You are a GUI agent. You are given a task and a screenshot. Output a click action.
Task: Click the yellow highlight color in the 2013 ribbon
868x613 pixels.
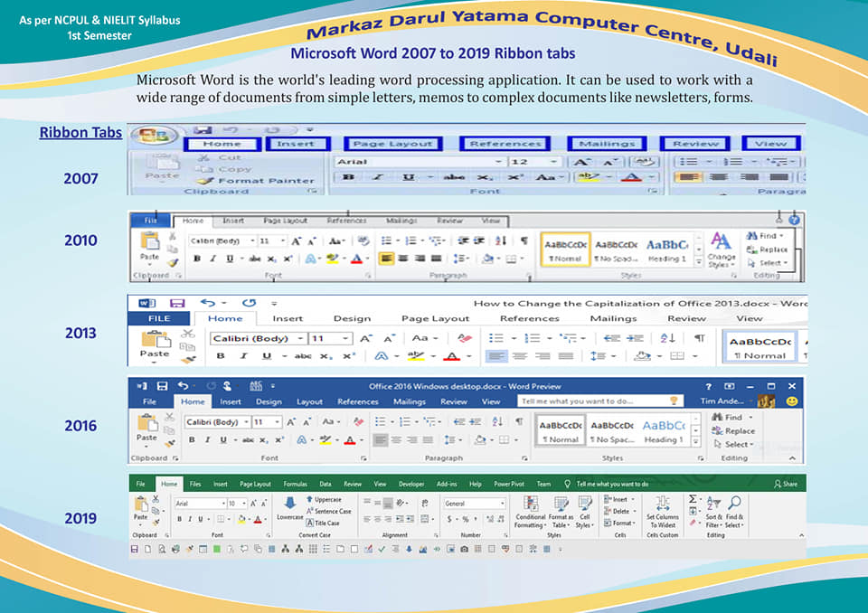coord(416,356)
